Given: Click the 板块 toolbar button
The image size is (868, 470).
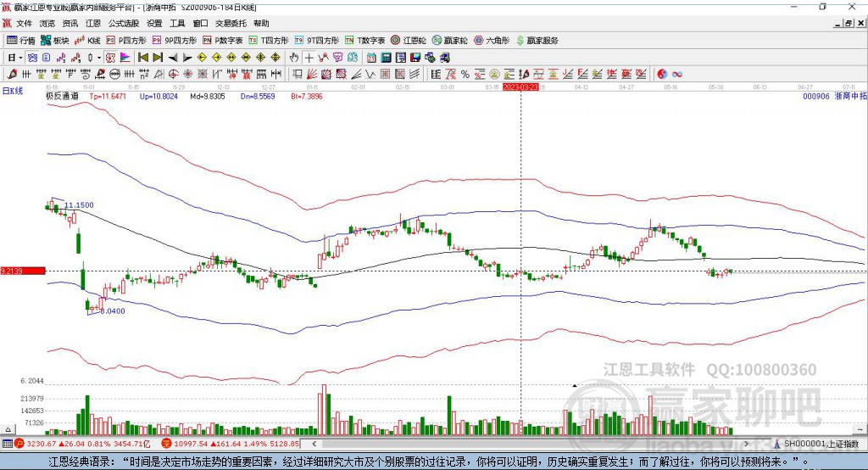Looking at the screenshot, I should (55, 41).
